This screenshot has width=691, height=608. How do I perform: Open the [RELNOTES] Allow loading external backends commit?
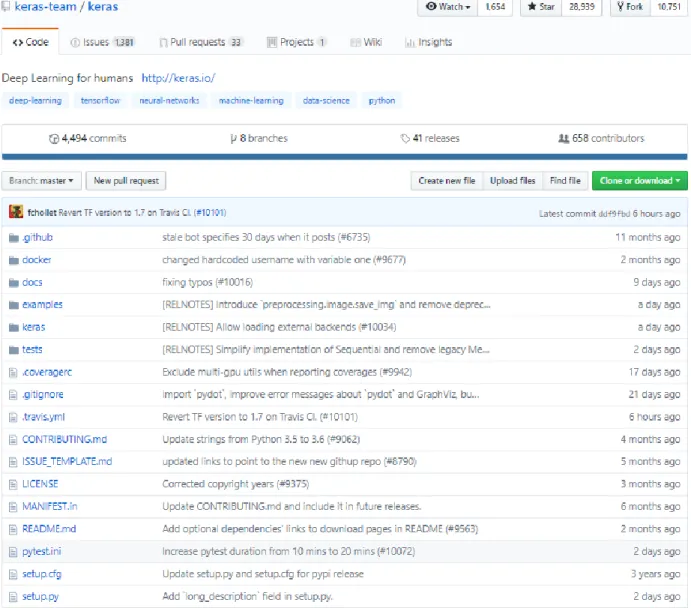pyautogui.click(x=279, y=327)
